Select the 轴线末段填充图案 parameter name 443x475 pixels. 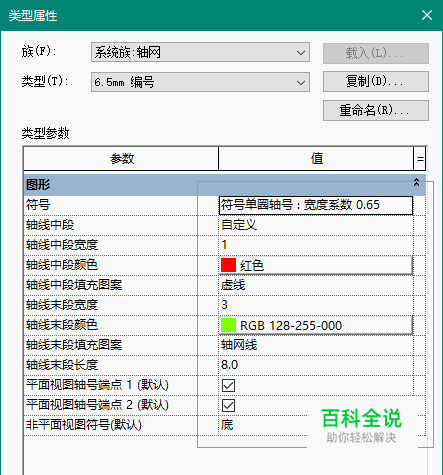click(x=121, y=345)
